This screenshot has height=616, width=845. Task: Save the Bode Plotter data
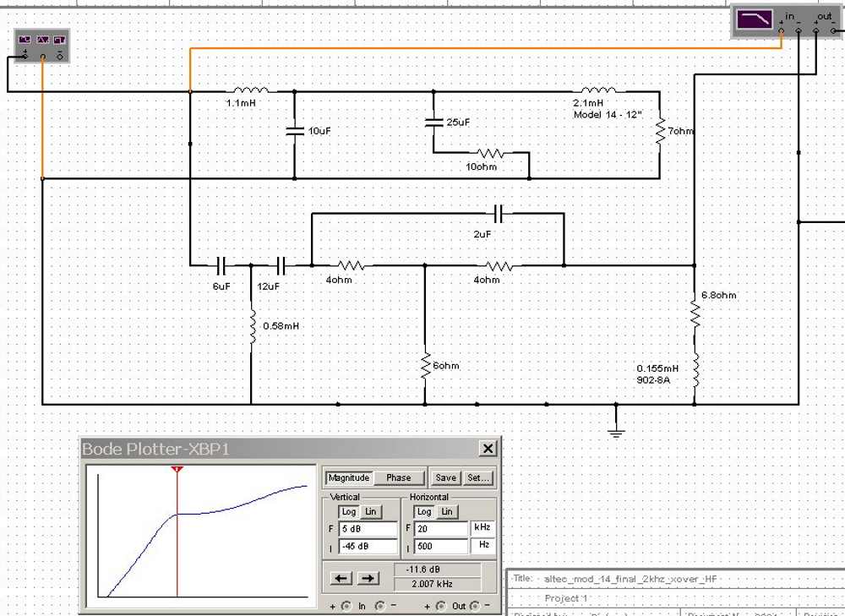coord(445,477)
